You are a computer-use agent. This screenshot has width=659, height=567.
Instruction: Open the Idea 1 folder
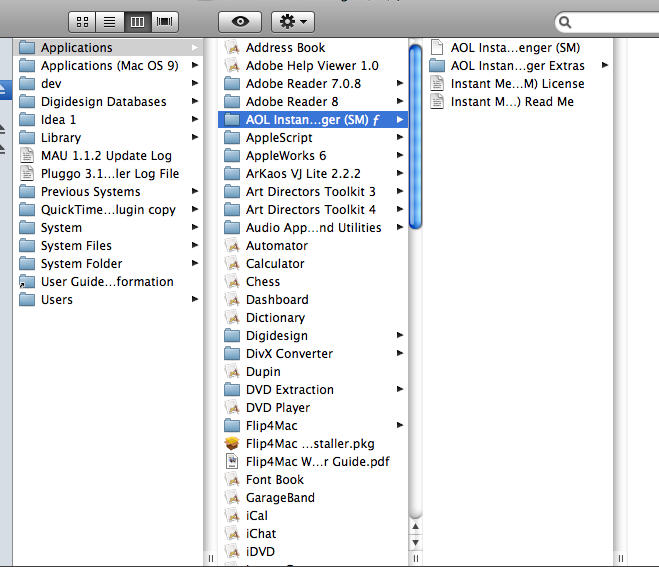click(x=108, y=120)
